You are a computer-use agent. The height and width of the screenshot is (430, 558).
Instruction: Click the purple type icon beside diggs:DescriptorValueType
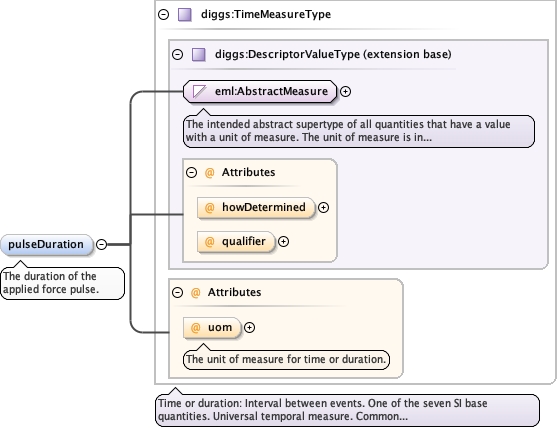coord(199,54)
